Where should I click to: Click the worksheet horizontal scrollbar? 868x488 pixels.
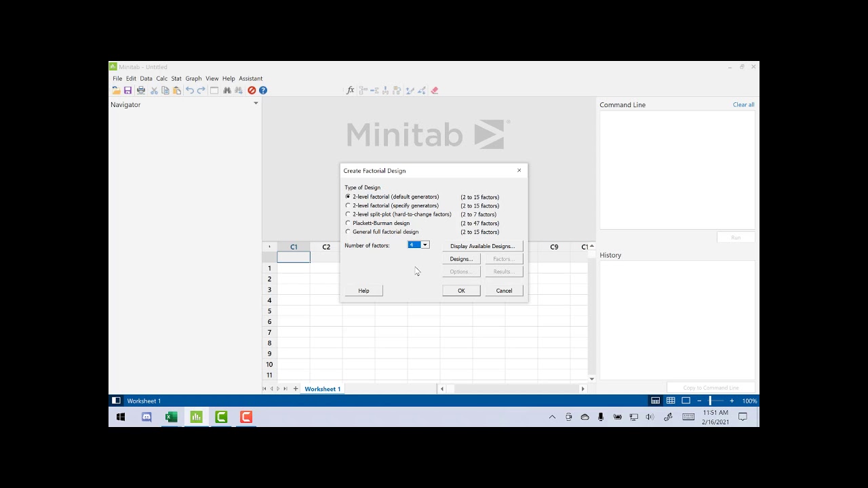pos(512,389)
